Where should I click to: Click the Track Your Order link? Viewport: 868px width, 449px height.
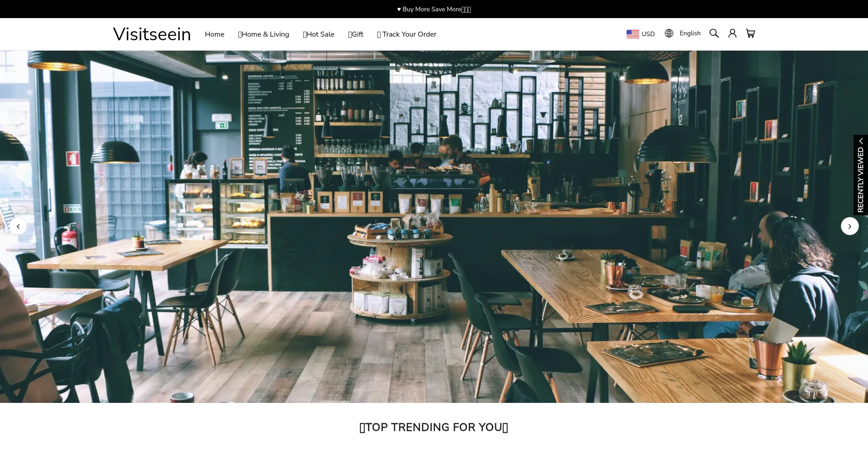(407, 34)
